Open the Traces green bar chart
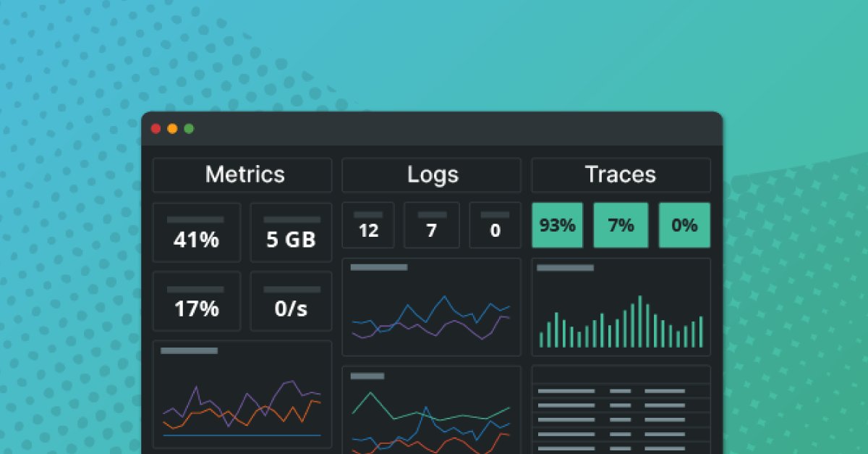868x454 pixels. pos(621,307)
